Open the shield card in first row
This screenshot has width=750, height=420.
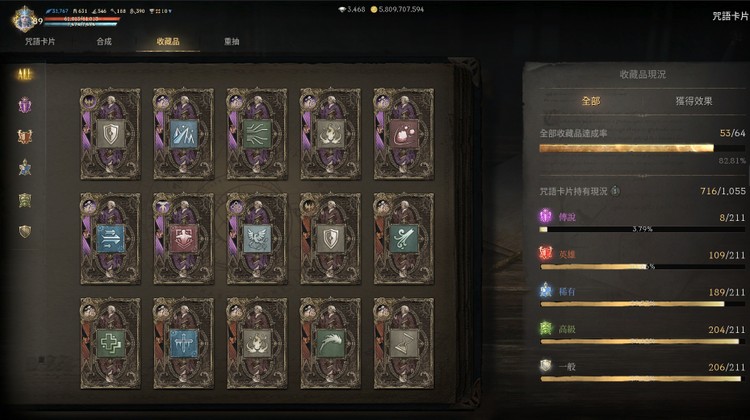click(110, 134)
